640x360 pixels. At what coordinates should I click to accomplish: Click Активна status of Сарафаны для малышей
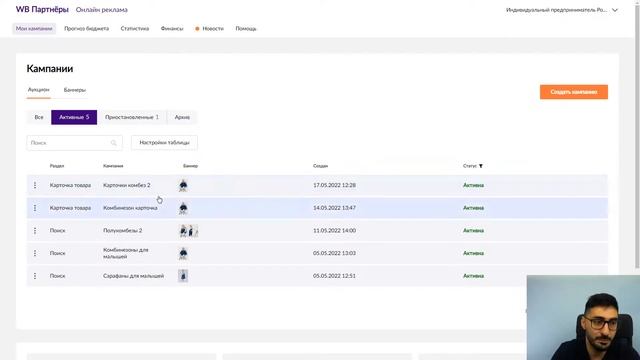[473, 276]
